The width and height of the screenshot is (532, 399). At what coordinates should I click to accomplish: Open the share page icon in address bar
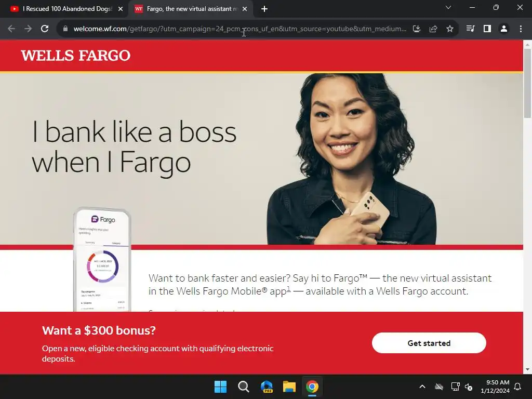pos(433,29)
